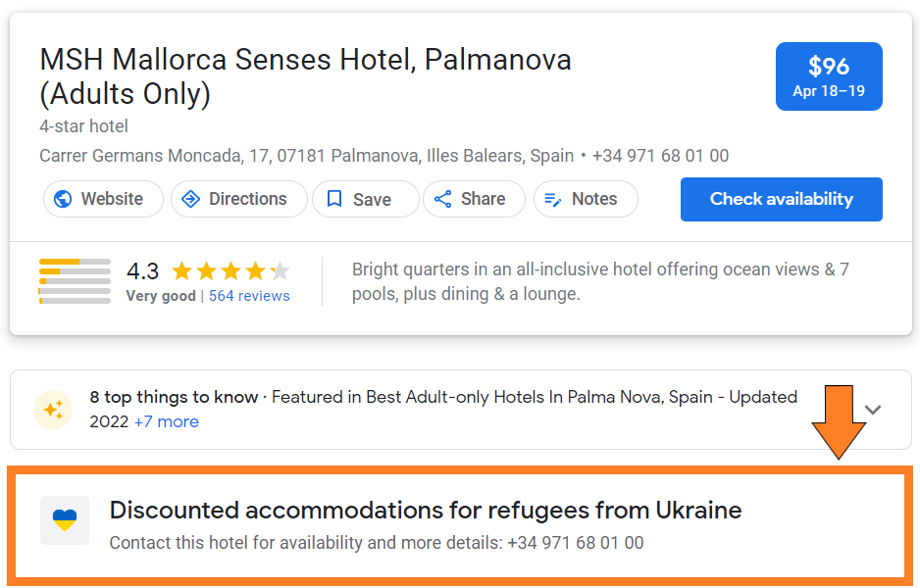Expand the 8 top things chevron
Viewport: 920px width, 588px height.
tap(873, 410)
